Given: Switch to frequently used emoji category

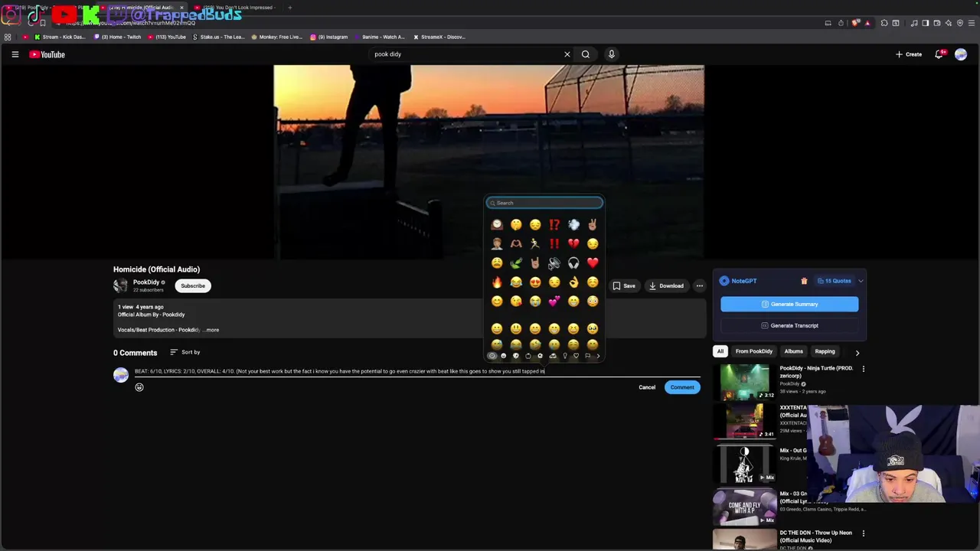Looking at the screenshot, I should (x=492, y=356).
